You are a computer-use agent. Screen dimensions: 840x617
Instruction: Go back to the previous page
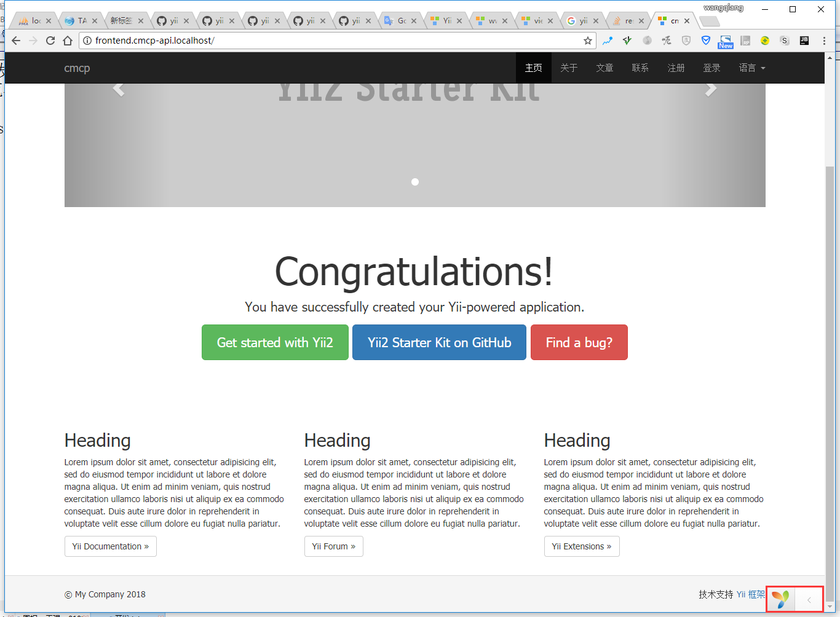coord(16,41)
